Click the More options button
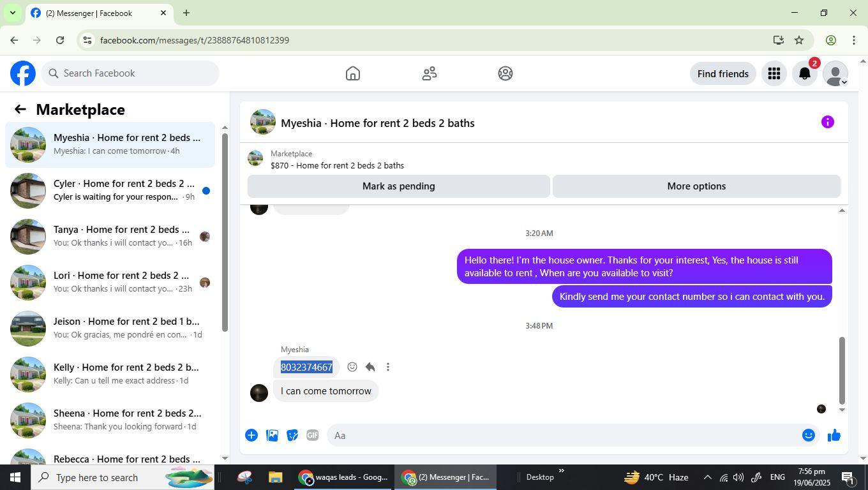This screenshot has width=868, height=490. coord(696,186)
